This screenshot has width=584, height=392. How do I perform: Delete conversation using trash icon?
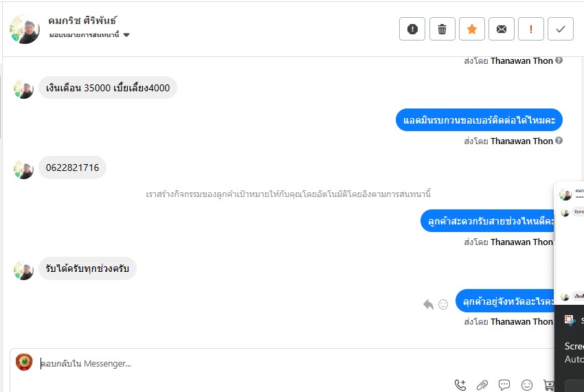click(x=442, y=29)
